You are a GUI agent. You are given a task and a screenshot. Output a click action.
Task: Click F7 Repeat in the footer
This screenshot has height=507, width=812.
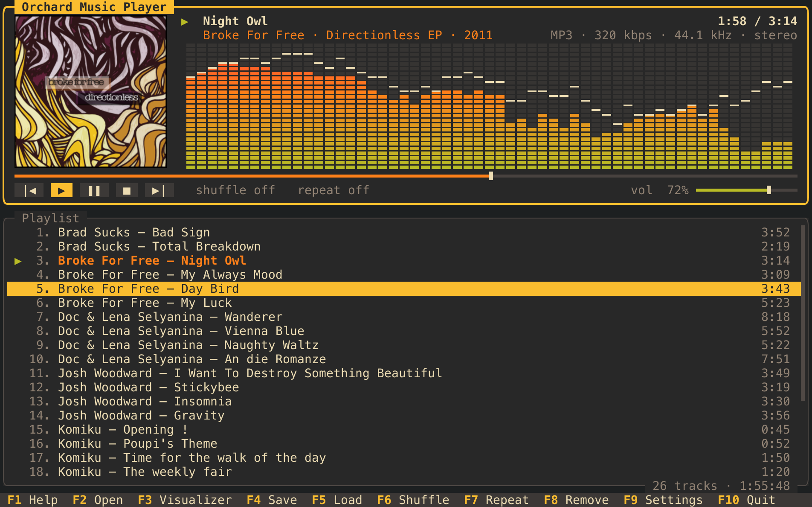coord(496,500)
